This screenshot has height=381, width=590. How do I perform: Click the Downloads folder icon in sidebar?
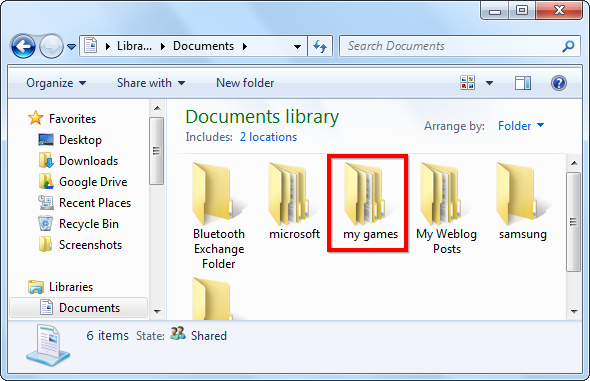point(46,160)
